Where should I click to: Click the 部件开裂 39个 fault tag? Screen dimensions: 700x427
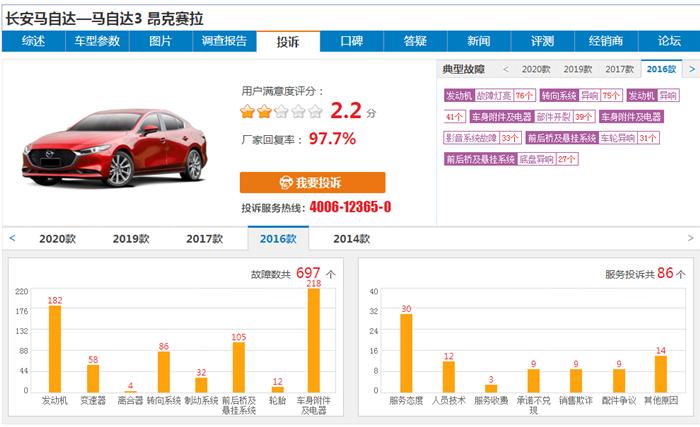[x=532, y=117]
